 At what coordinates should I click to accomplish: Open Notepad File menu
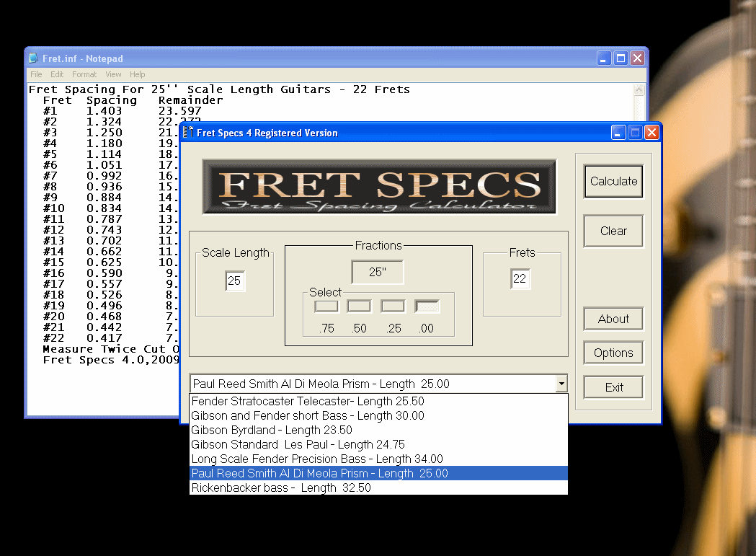coord(36,74)
